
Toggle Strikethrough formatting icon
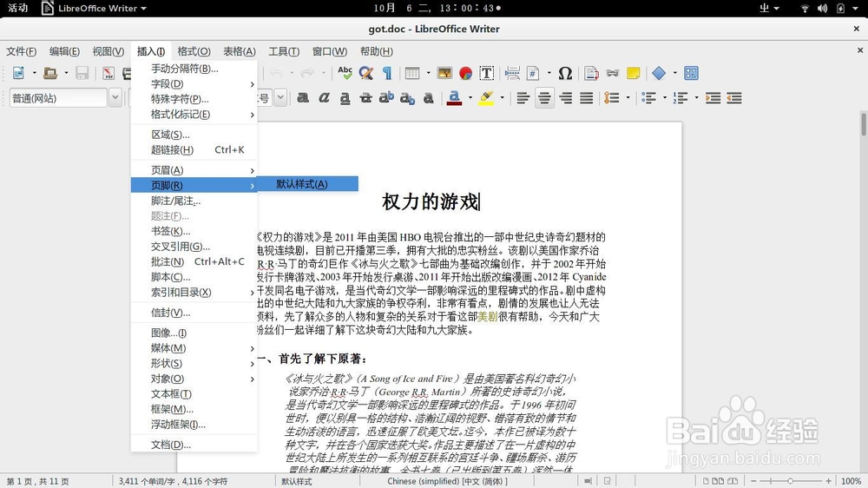365,98
